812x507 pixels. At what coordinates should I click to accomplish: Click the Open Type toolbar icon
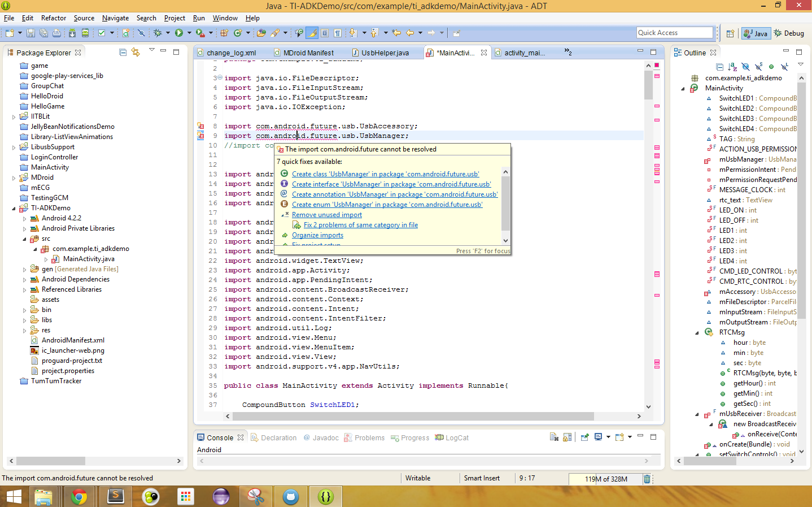pyautogui.click(x=261, y=33)
